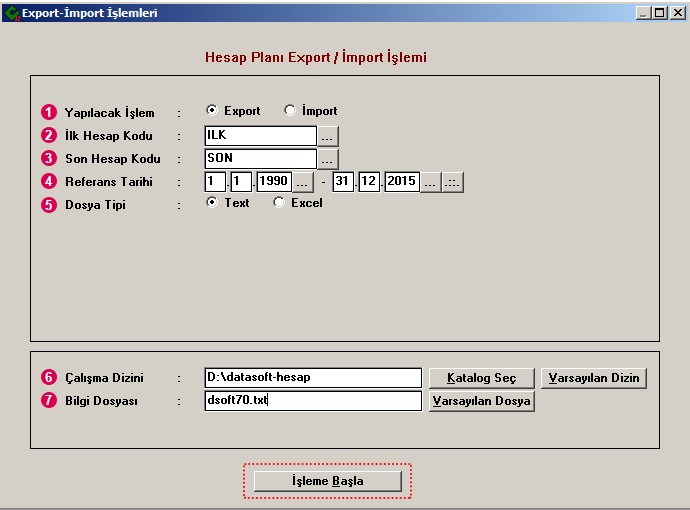The width and height of the screenshot is (690, 510).
Task: Click the Varsayılan Dizin button
Action: pos(594,378)
